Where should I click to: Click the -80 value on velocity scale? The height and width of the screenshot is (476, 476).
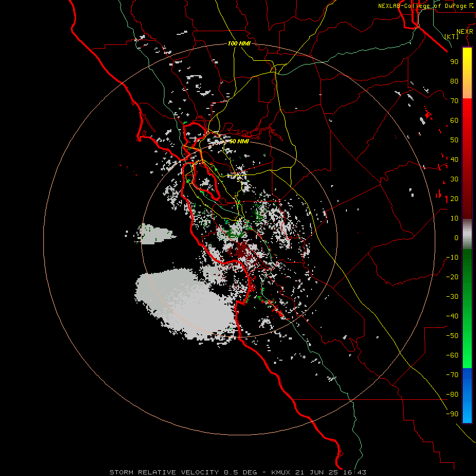(452, 395)
